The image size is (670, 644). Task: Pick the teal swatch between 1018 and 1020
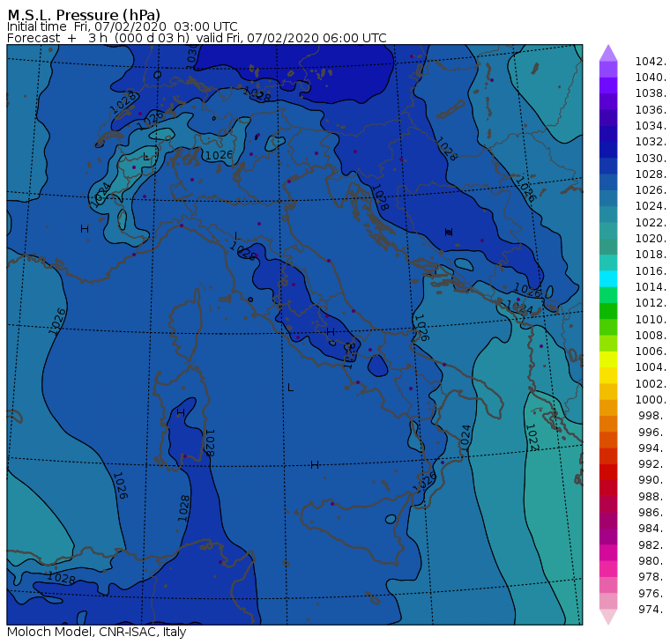point(608,247)
